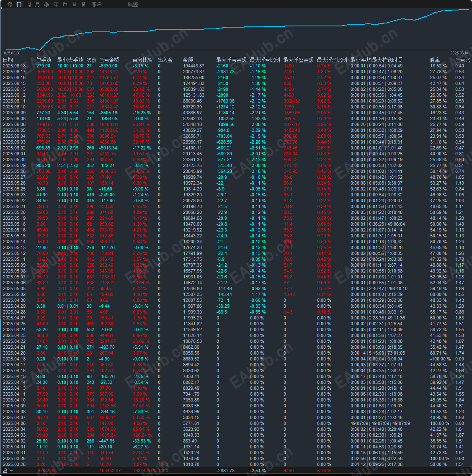
Task: Select the 2025.06.12 row date
Action: coord(14,95)
